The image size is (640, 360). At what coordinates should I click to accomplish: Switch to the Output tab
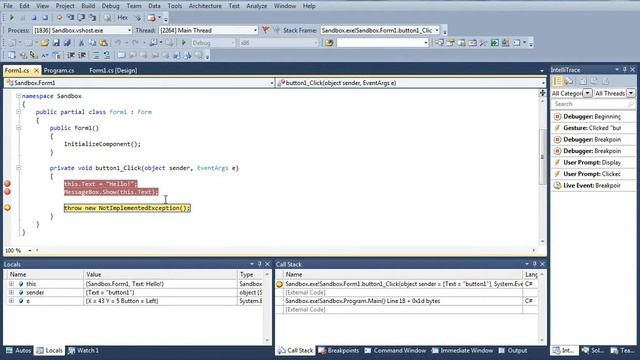(x=513, y=350)
